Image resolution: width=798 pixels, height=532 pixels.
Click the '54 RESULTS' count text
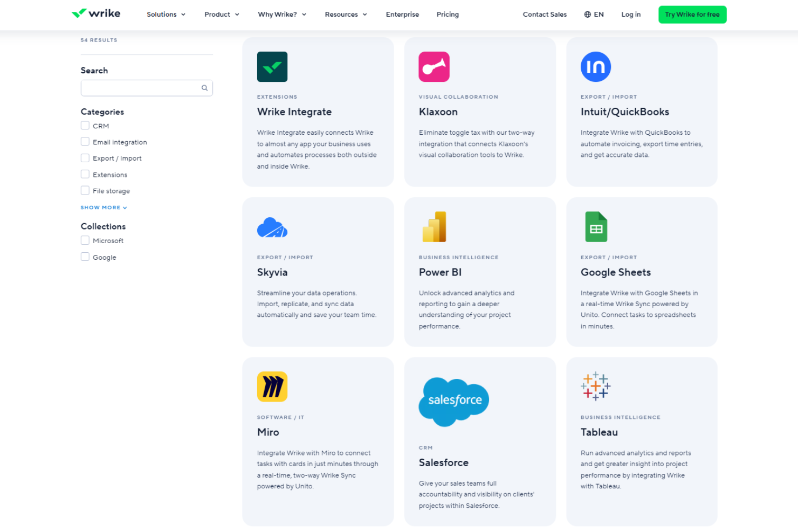(x=99, y=40)
